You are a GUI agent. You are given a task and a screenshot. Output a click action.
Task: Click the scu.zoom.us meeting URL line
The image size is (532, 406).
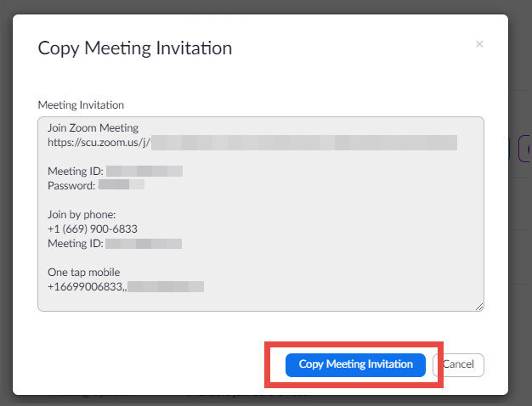click(x=99, y=143)
